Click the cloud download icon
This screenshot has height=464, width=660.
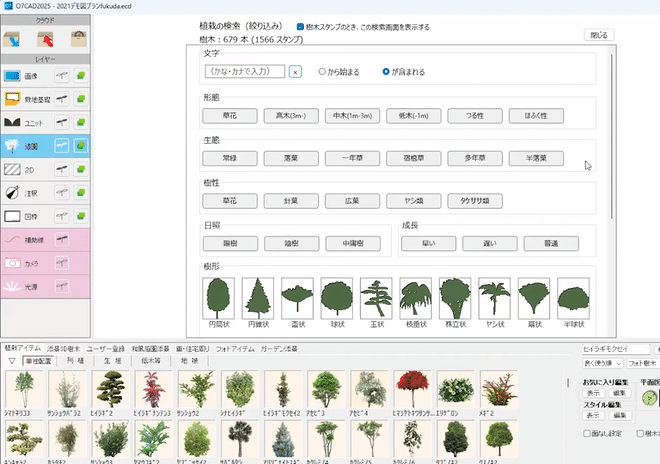point(14,39)
